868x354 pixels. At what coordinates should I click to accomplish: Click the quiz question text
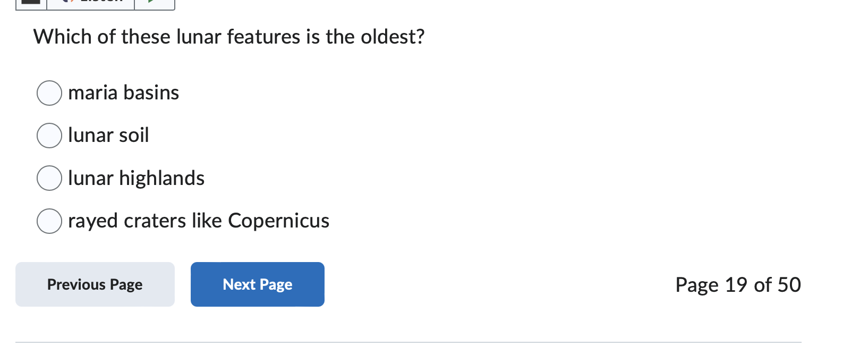pyautogui.click(x=228, y=37)
